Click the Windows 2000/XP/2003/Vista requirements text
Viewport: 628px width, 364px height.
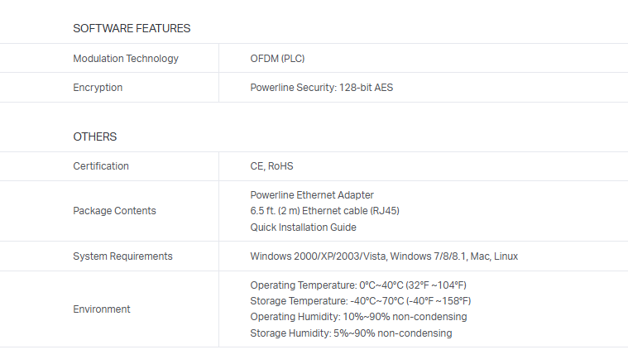[x=384, y=256]
